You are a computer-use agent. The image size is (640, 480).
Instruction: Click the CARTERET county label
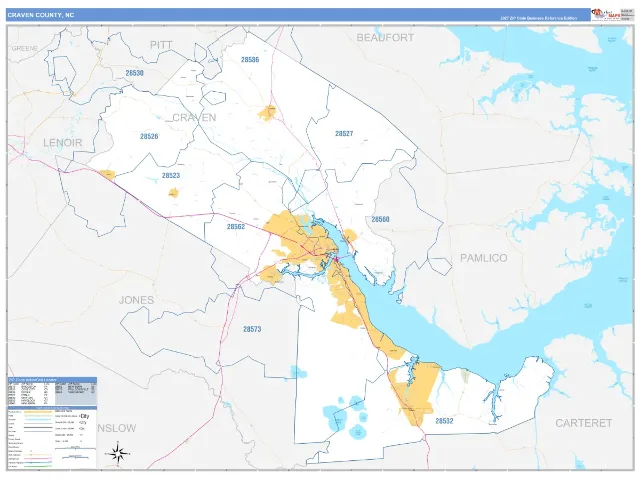point(584,423)
